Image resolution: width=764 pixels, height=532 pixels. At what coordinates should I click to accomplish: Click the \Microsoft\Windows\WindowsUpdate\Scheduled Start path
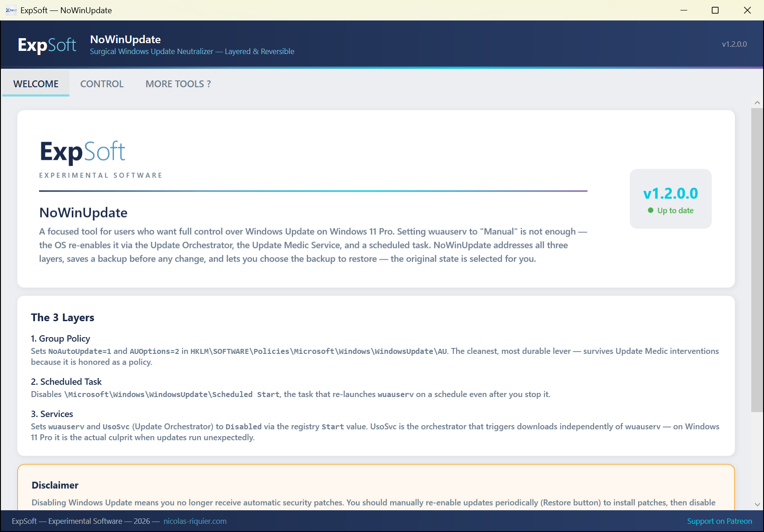pos(172,394)
